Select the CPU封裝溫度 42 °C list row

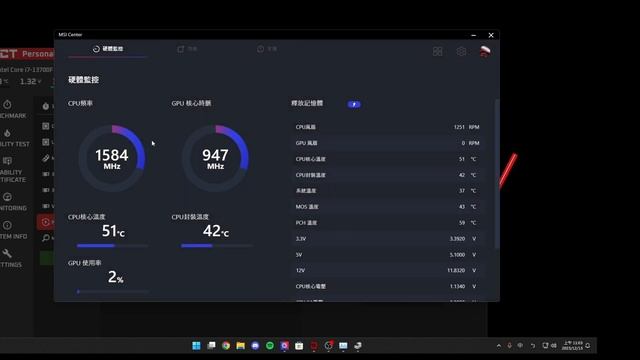point(387,175)
